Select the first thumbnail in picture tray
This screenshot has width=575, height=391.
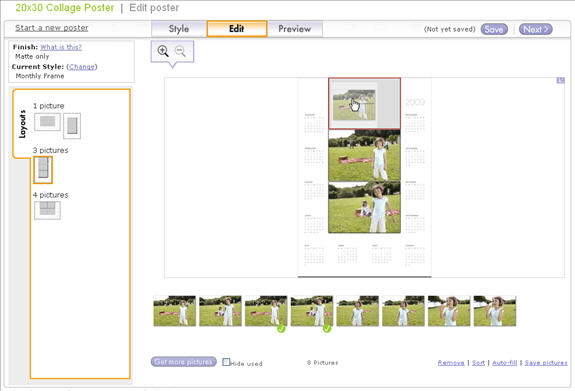click(x=175, y=311)
